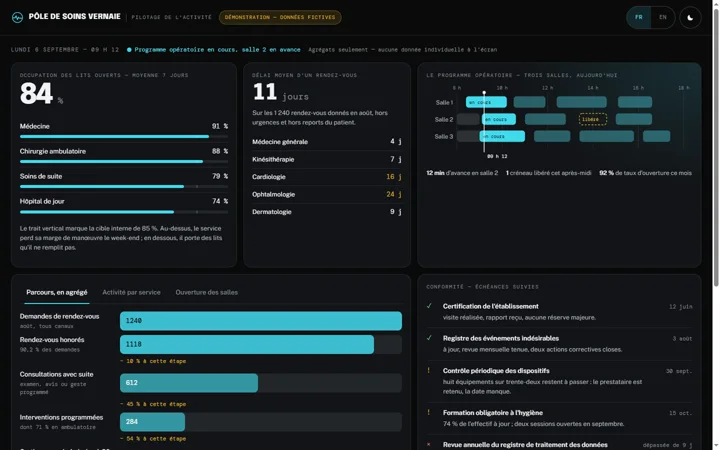Screen dimensions: 720x450
Task: Click the 84 % bed occupancy figure
Action: (41, 94)
